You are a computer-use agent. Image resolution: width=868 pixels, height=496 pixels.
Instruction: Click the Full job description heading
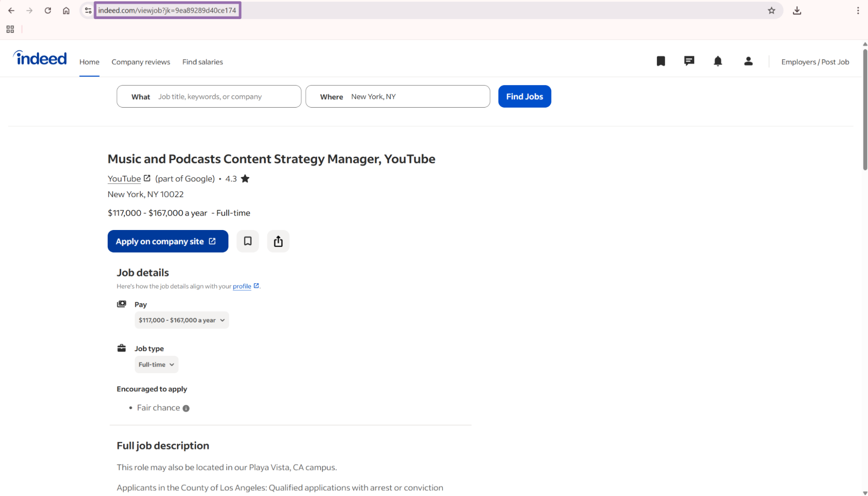click(x=163, y=446)
